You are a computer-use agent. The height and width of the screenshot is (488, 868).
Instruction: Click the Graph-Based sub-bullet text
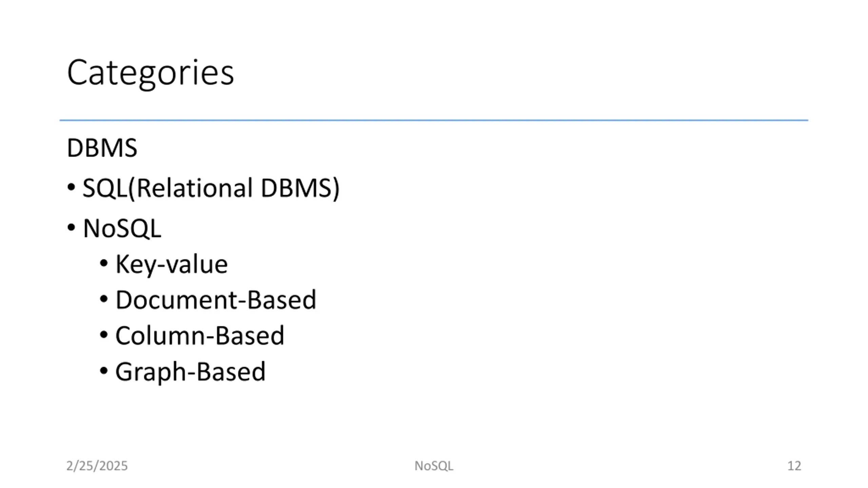[x=191, y=372]
